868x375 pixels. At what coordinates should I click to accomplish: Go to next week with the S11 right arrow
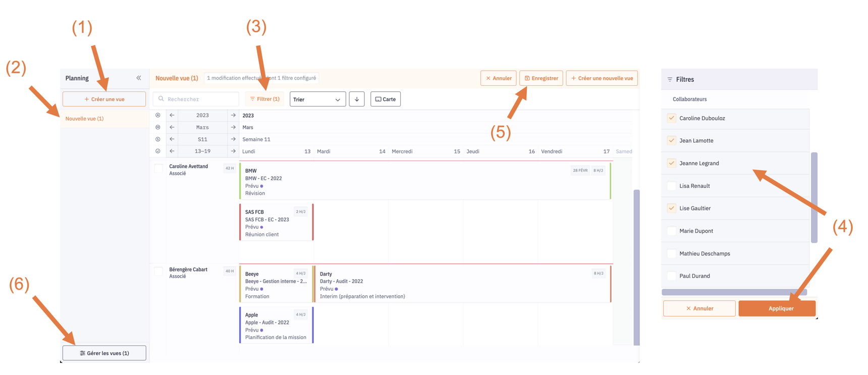tap(233, 139)
